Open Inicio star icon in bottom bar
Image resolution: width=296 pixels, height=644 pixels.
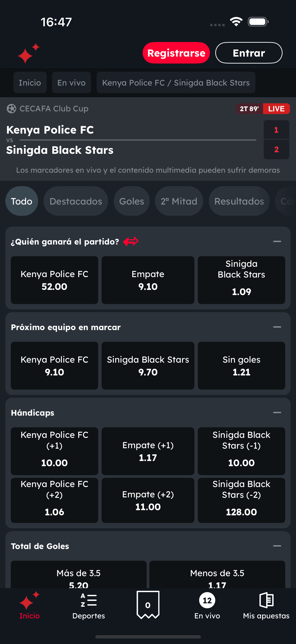pyautogui.click(x=29, y=600)
